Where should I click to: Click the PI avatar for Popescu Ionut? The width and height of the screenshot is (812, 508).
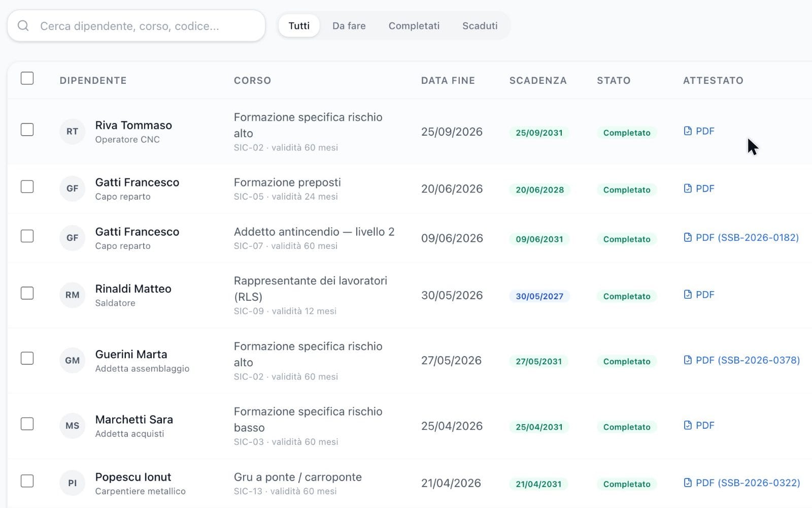pyautogui.click(x=72, y=483)
